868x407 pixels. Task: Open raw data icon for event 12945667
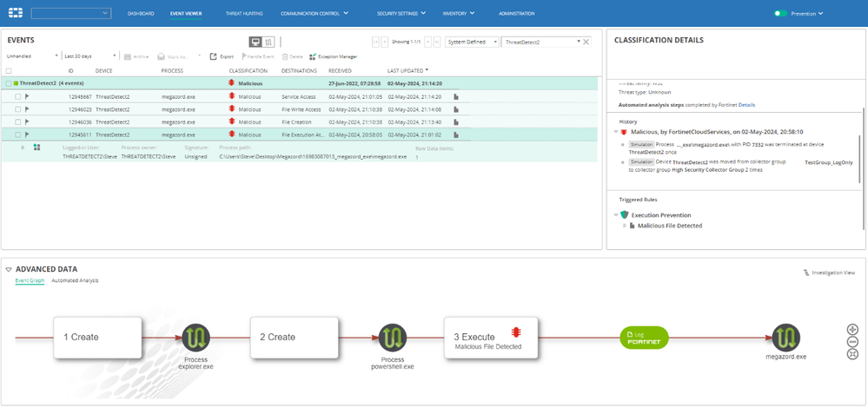tap(457, 96)
